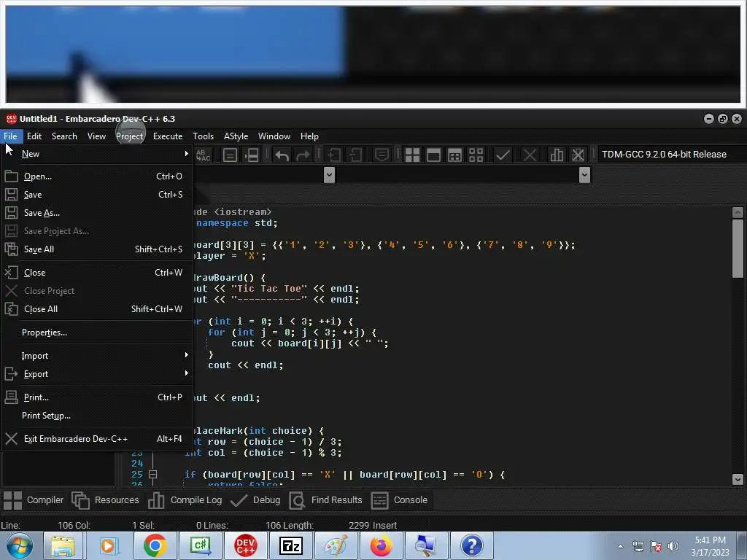This screenshot has height=560, width=747.
Task: Select Save All menu entry
Action: pyautogui.click(x=97, y=249)
